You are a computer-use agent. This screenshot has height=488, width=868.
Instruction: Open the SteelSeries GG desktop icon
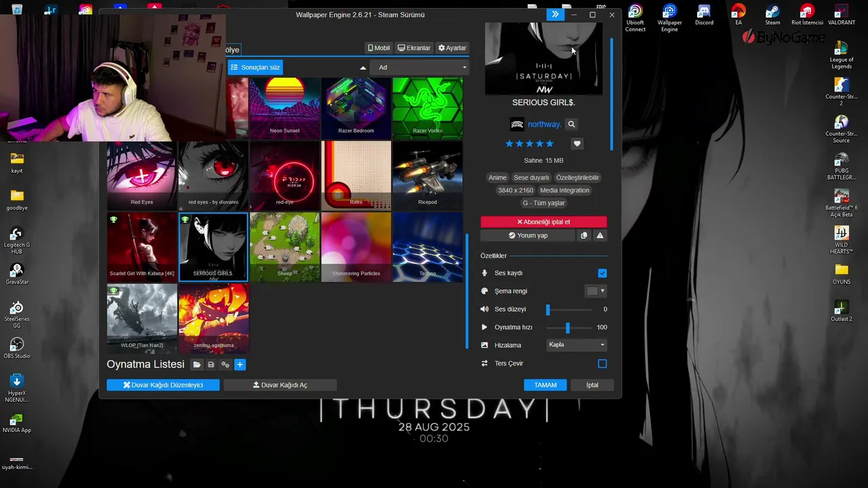[x=17, y=315]
